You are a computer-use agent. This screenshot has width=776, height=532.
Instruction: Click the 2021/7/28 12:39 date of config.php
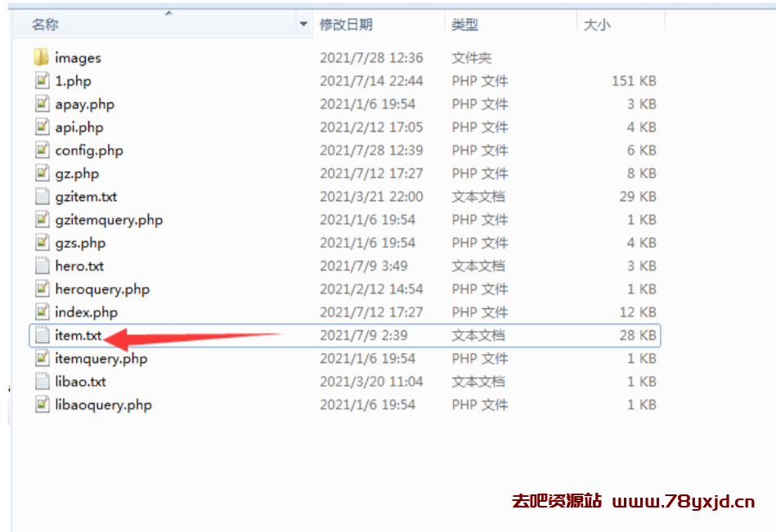click(372, 150)
